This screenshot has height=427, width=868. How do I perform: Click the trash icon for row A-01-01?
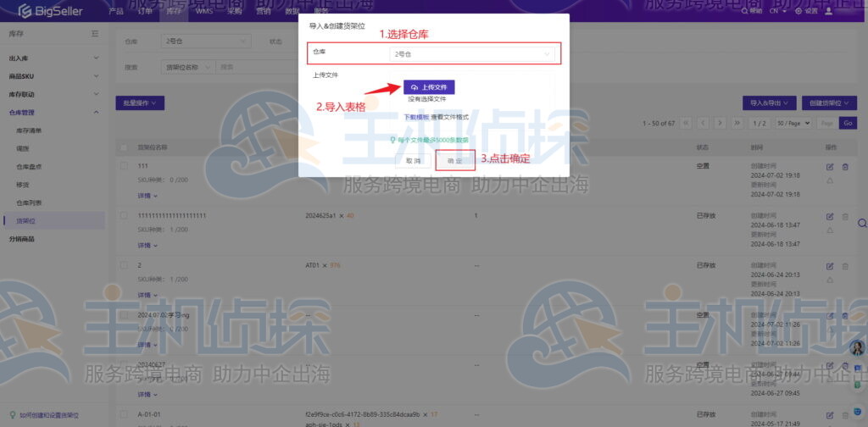(845, 415)
